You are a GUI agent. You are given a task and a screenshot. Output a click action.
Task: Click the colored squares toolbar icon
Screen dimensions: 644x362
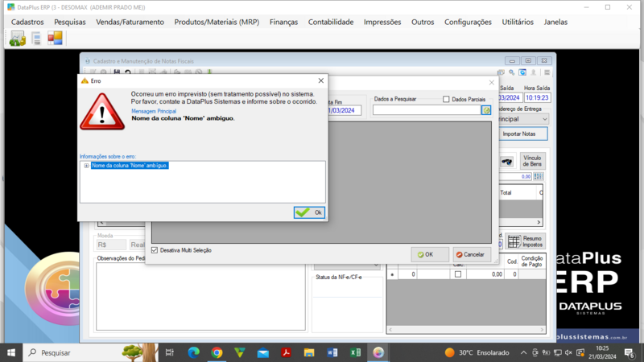coord(55,38)
